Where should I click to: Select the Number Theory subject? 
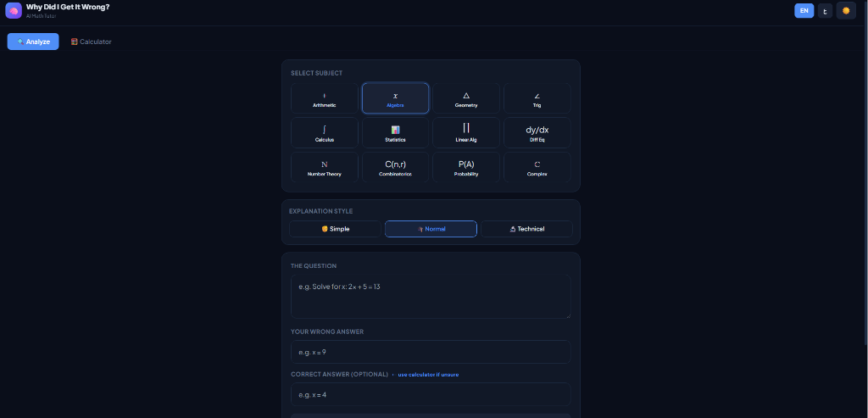coord(325,167)
